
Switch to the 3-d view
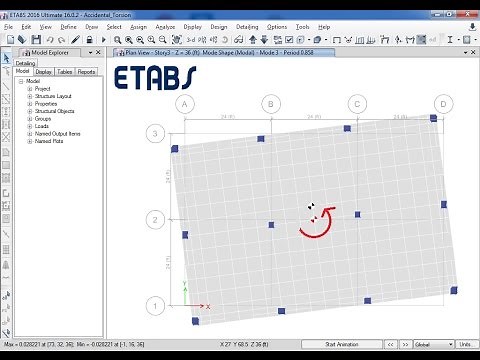click(x=191, y=40)
